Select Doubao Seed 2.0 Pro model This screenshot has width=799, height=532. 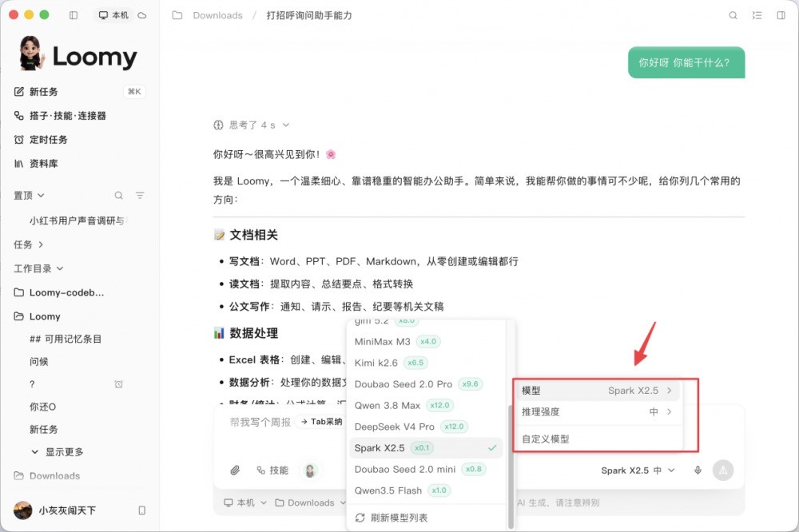(x=426, y=384)
